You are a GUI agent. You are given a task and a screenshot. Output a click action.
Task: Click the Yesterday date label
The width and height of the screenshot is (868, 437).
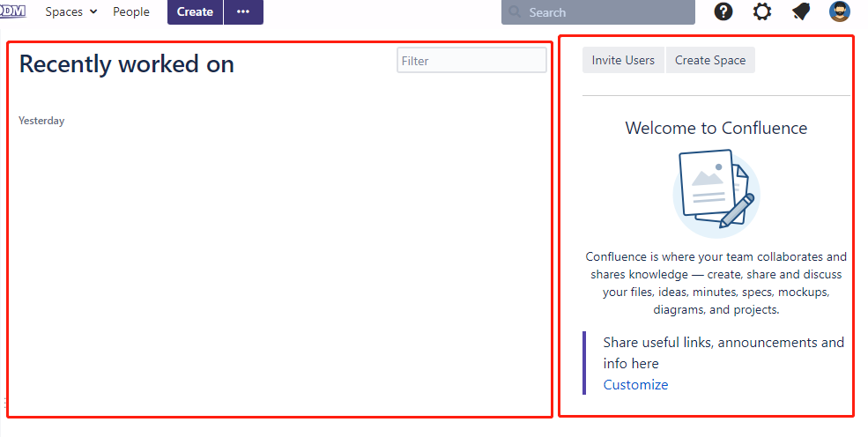click(41, 121)
